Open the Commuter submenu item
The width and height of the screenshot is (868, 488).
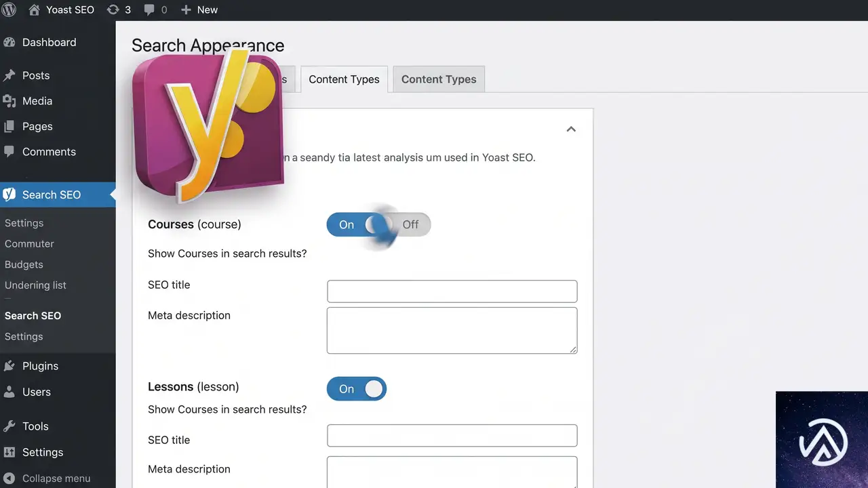point(29,243)
